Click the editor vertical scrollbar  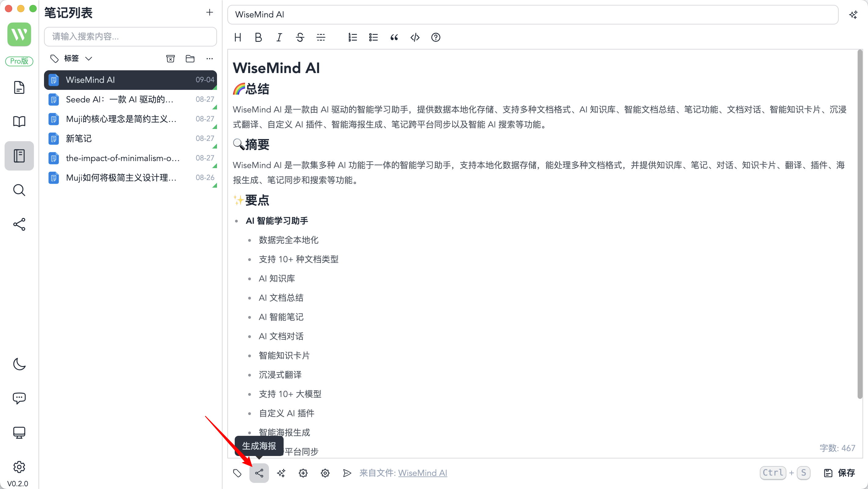860,224
